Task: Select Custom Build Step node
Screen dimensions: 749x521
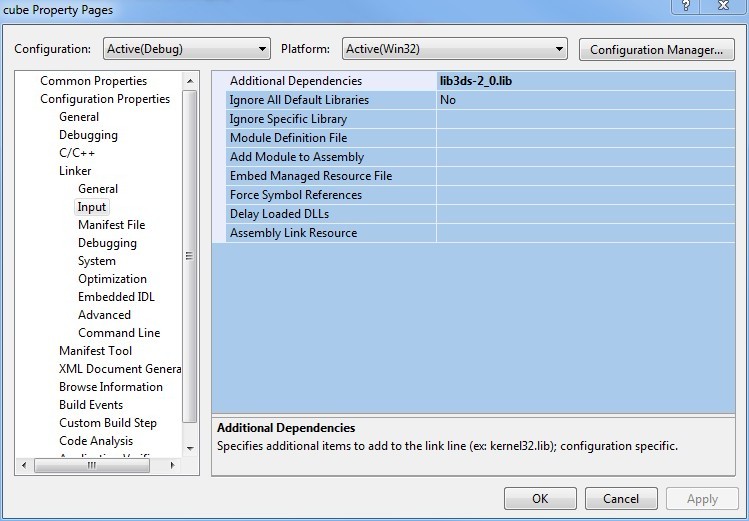Action: tap(108, 423)
